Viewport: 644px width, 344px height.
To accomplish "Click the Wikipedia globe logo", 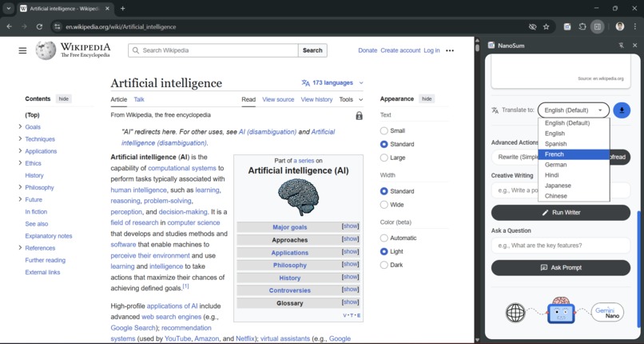I will [x=46, y=50].
